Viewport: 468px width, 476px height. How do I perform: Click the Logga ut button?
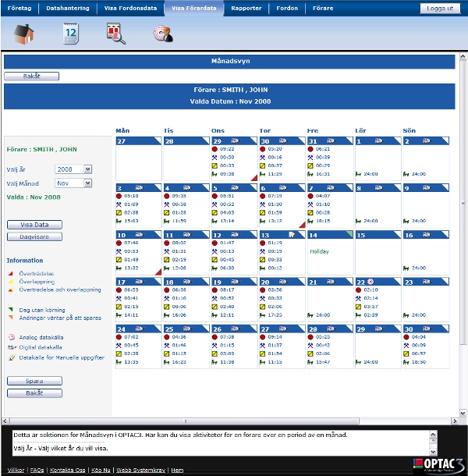(x=440, y=9)
